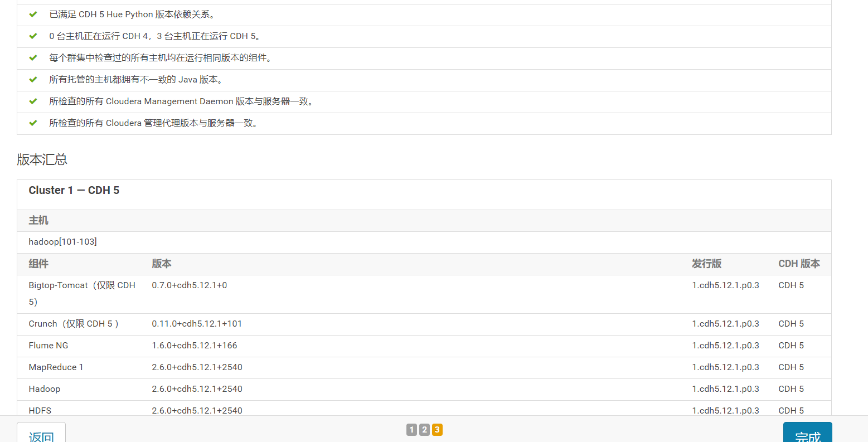868x442 pixels.
Task: Click the checkmark beside Cloudera 管理代理版本 row
Action: [33, 123]
